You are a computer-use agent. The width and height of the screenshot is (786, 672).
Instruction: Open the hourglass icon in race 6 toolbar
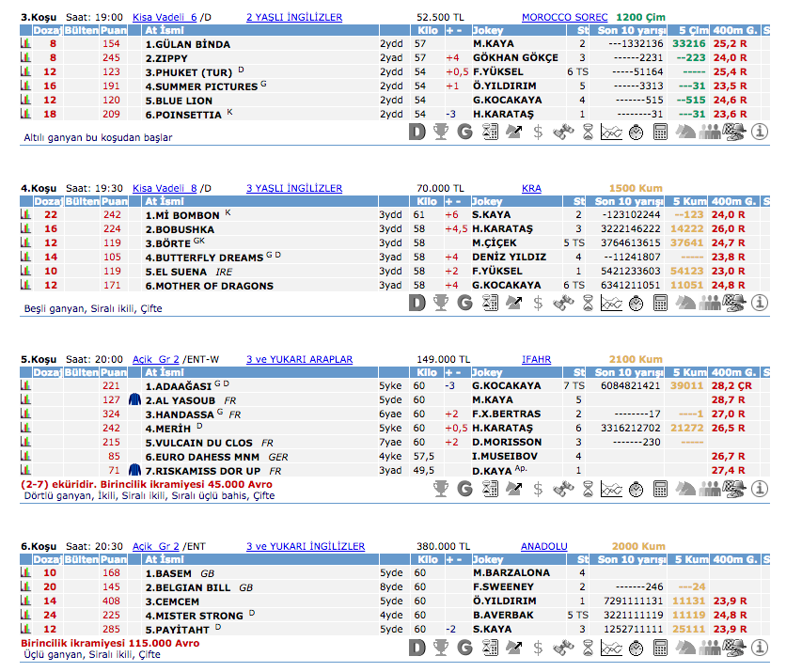(x=588, y=648)
